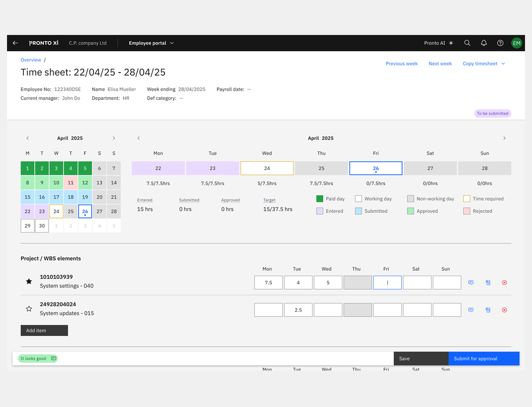Delete the System updates - 015 row

504,310
